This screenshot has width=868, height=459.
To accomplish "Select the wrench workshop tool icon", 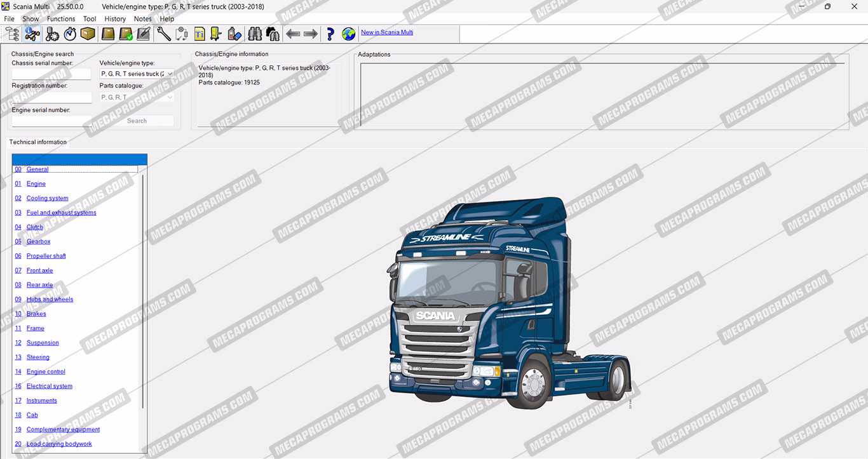I will coord(164,34).
